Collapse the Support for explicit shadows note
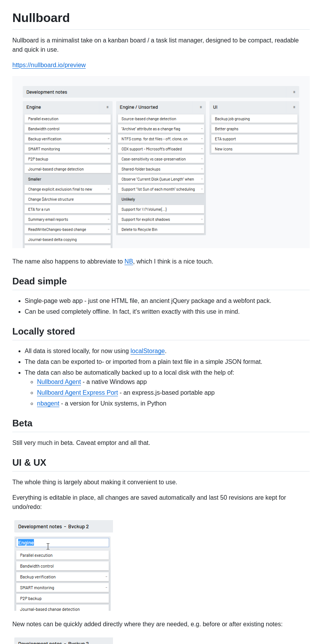The height and width of the screenshot is (644, 322). (201, 219)
